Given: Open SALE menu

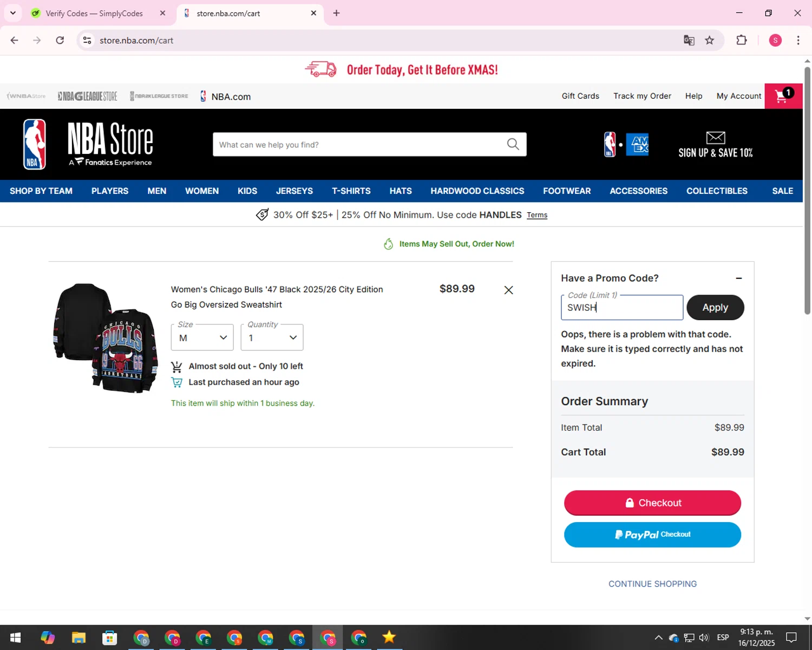Looking at the screenshot, I should point(783,191).
